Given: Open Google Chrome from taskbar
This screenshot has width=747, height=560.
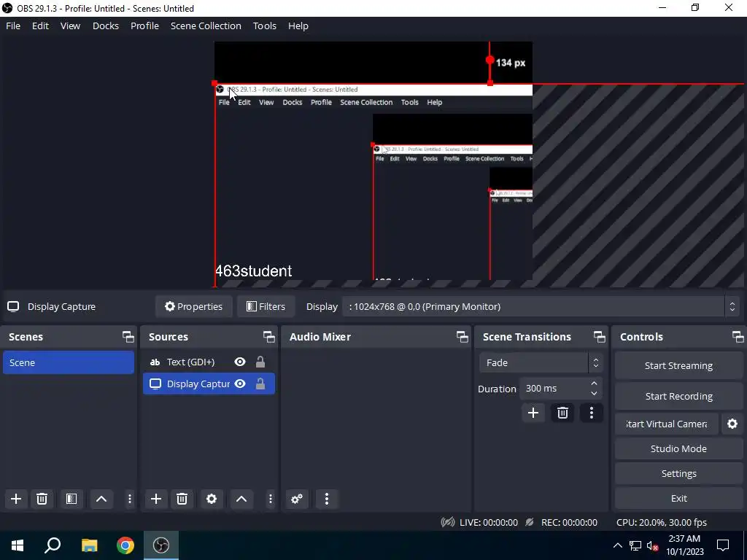Looking at the screenshot, I should tap(125, 545).
